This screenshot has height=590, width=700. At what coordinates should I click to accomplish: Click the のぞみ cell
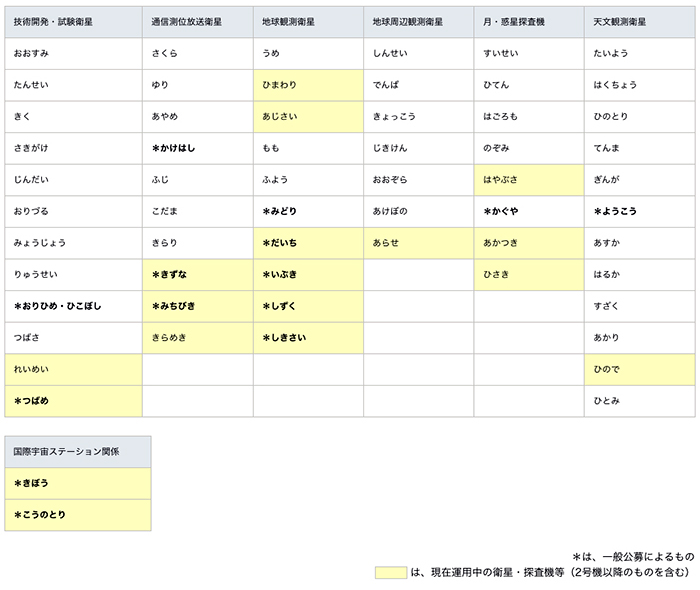529,149
